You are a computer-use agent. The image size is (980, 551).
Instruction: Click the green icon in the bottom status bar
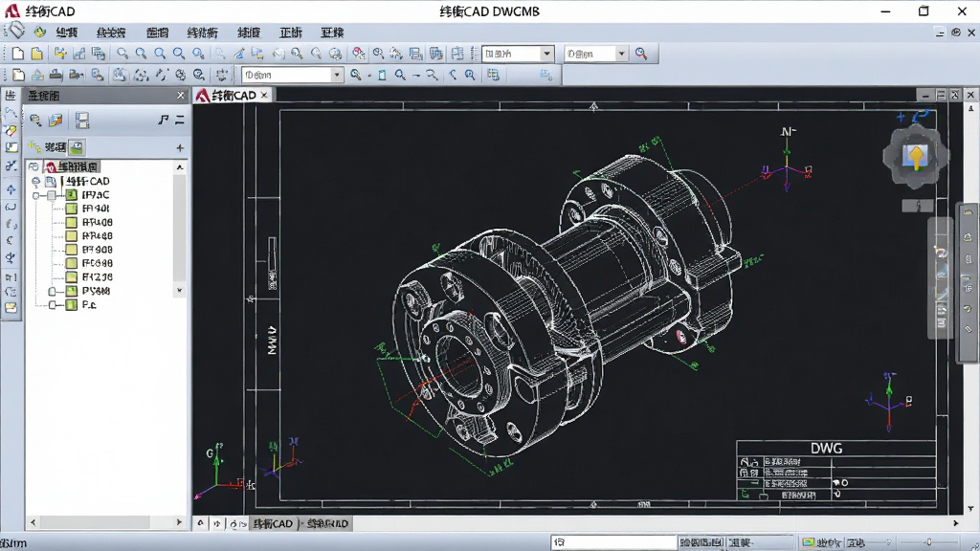coord(809,542)
